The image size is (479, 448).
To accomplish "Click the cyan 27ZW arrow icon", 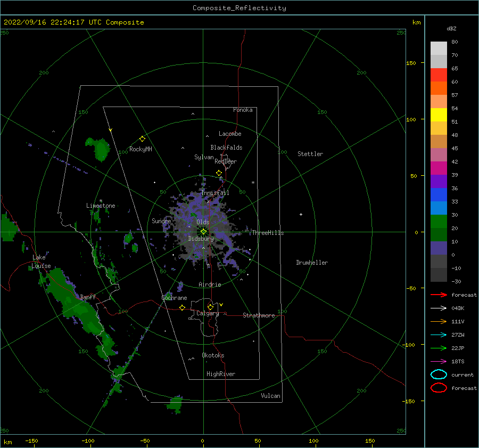I will click(x=439, y=335).
